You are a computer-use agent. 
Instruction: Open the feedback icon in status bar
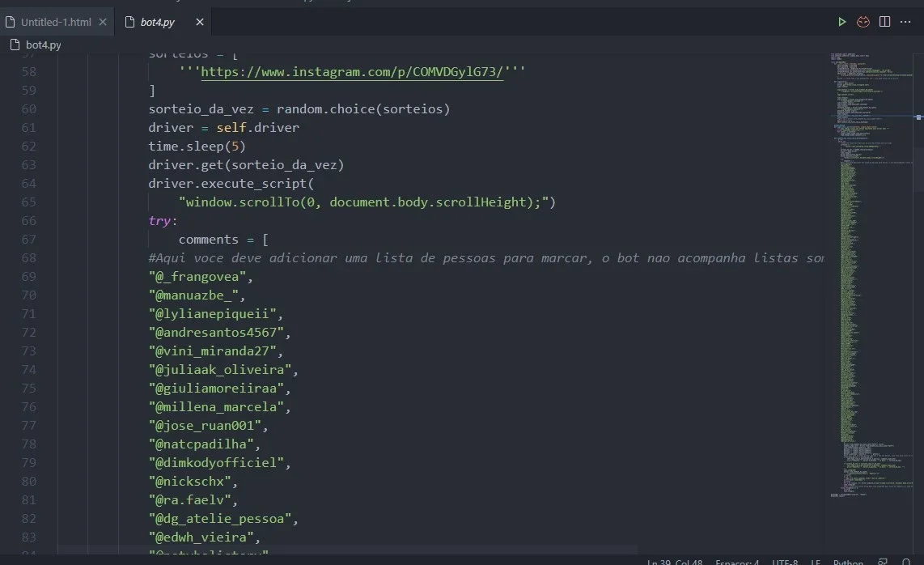click(x=883, y=562)
